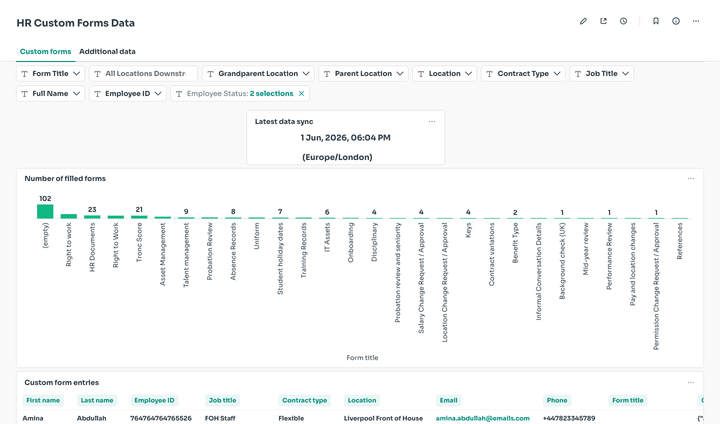Image resolution: width=720 pixels, height=424 pixels.
Task: Click the '764764764765526' employee ID cell
Action: pyautogui.click(x=161, y=418)
